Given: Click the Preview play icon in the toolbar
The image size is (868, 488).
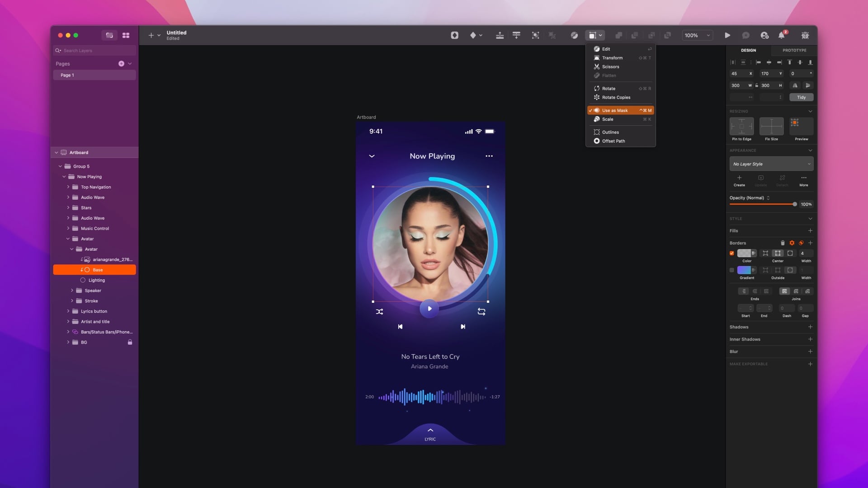Looking at the screenshot, I should tap(728, 35).
